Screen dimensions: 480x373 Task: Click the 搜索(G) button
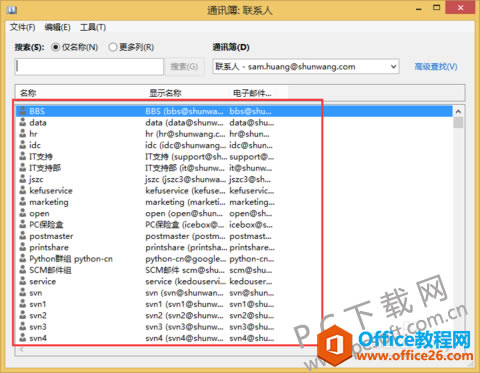tap(184, 67)
